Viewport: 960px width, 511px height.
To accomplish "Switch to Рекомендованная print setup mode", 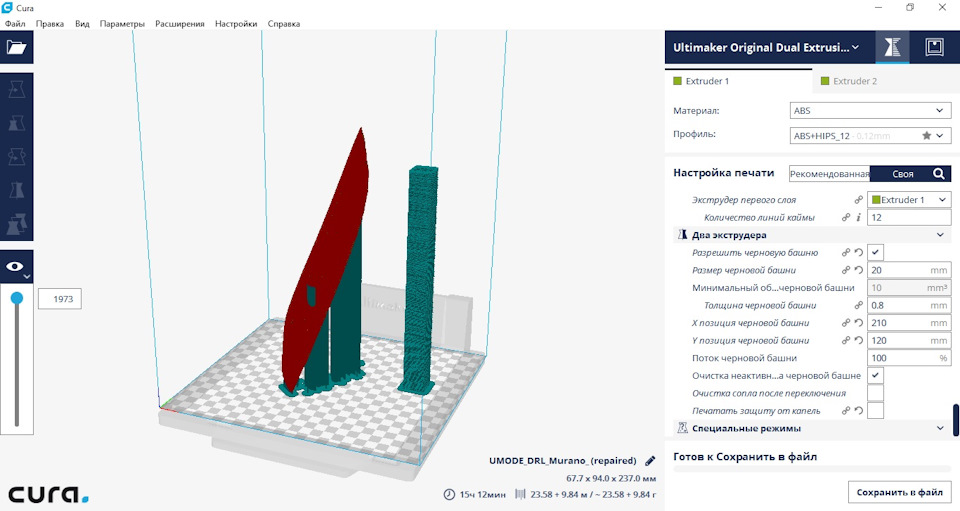I will point(830,174).
